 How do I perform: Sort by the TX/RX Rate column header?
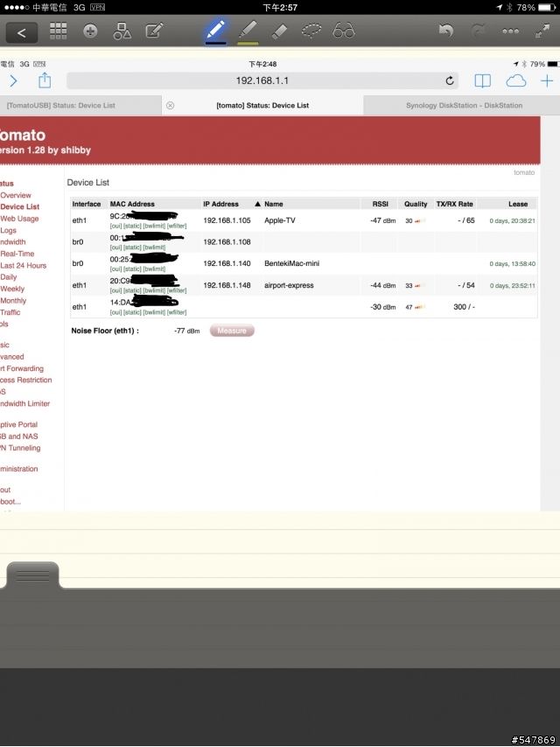tap(455, 204)
